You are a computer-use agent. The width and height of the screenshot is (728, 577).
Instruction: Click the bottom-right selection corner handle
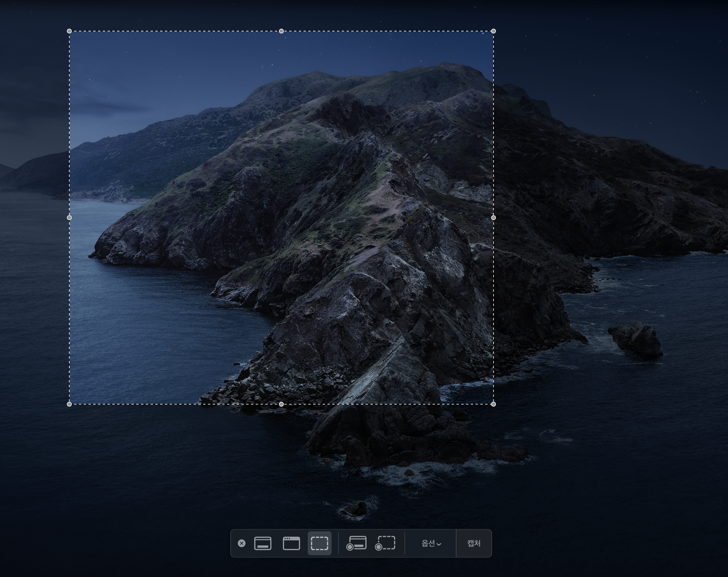(493, 404)
